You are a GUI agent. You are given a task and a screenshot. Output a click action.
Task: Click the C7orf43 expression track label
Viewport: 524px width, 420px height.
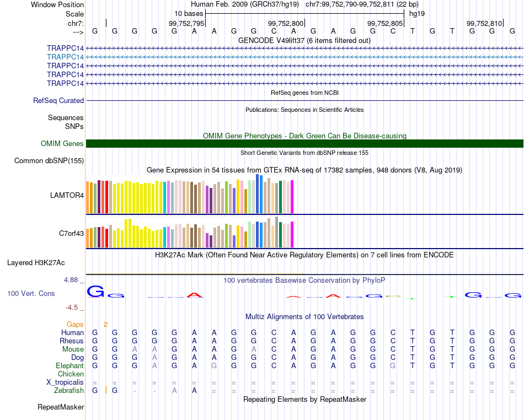click(71, 233)
